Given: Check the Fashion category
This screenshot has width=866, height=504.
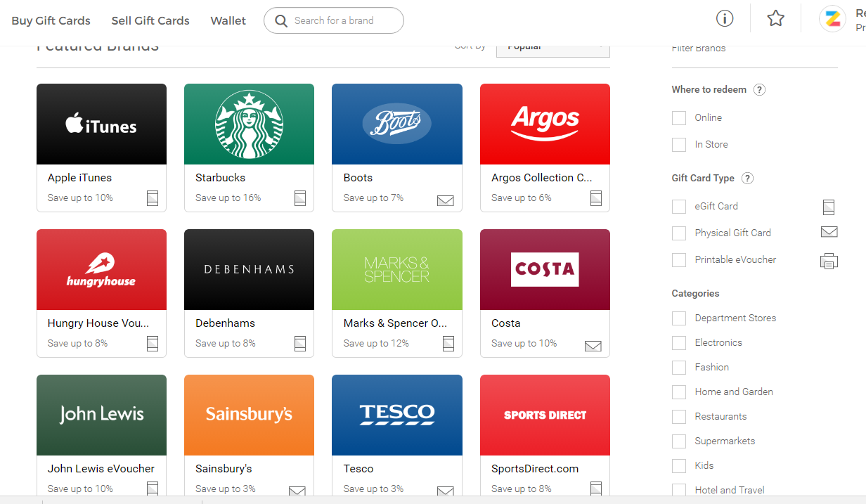Looking at the screenshot, I should click(x=679, y=368).
